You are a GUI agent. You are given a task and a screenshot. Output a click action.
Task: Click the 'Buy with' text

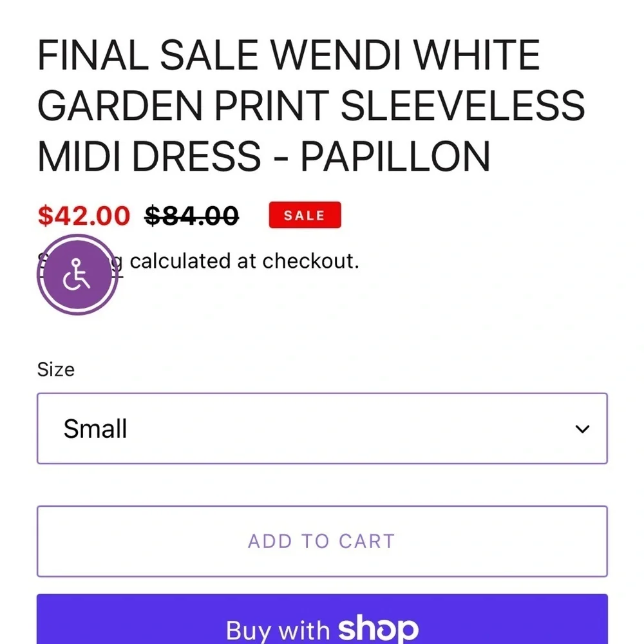278,630
